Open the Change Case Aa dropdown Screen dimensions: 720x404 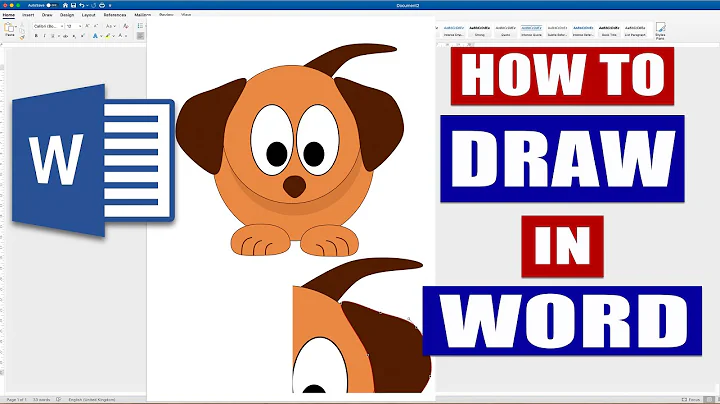click(x=110, y=26)
